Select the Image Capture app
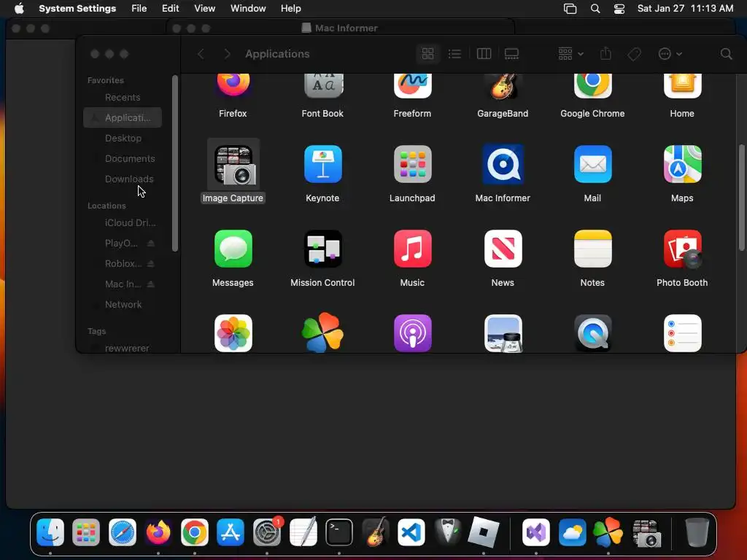 point(233,165)
